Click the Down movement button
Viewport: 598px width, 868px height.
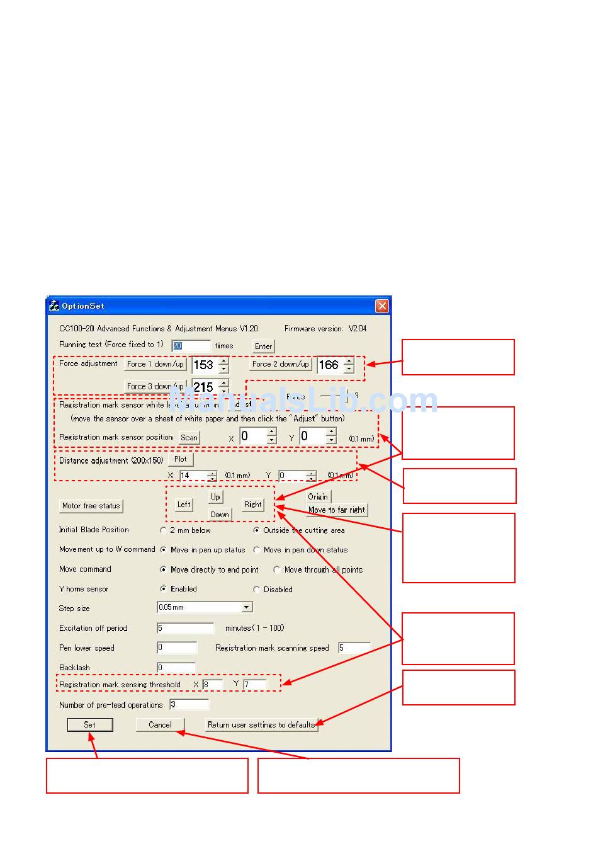(220, 515)
